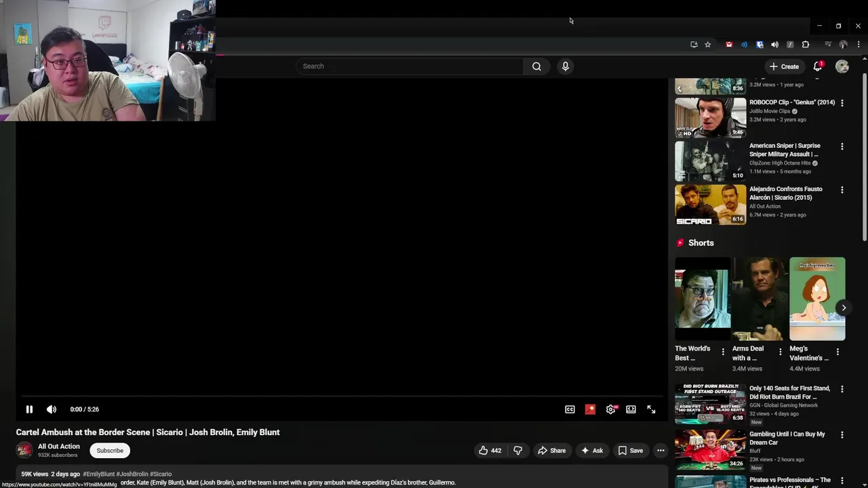Click the #Sicario hashtag
The image size is (868, 488).
pyautogui.click(x=161, y=474)
